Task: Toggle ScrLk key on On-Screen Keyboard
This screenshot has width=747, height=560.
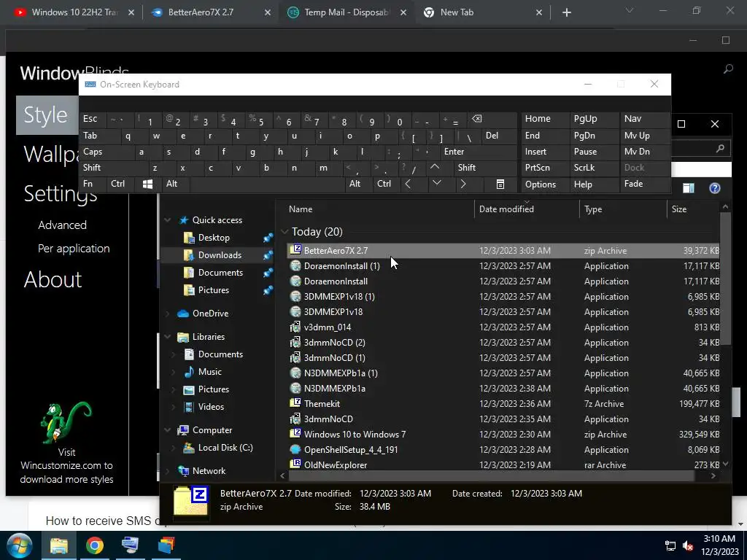Action: click(x=594, y=168)
